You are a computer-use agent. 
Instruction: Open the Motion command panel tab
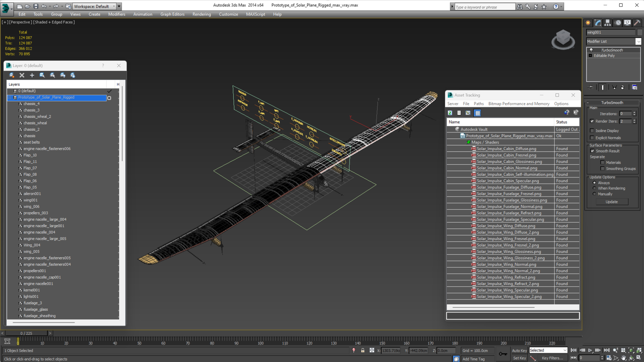click(x=618, y=23)
